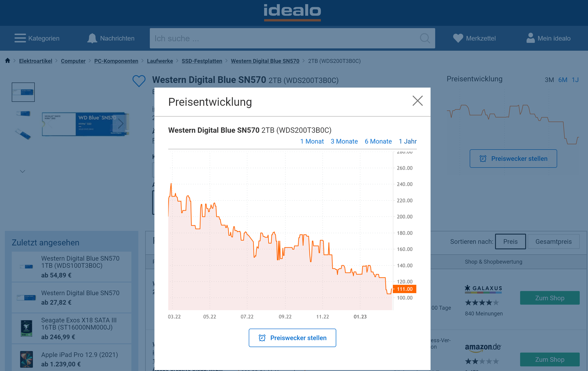Sort offers by Preis
588x371 pixels.
pyautogui.click(x=510, y=241)
